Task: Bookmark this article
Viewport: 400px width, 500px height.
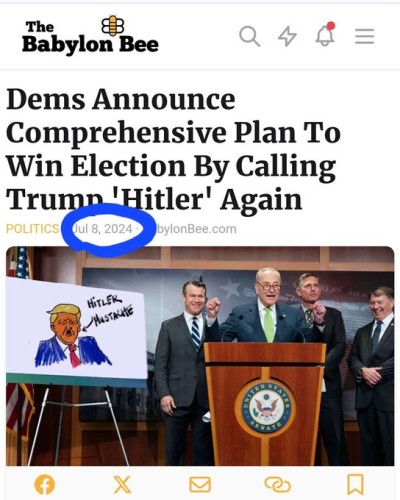Action: (x=355, y=485)
